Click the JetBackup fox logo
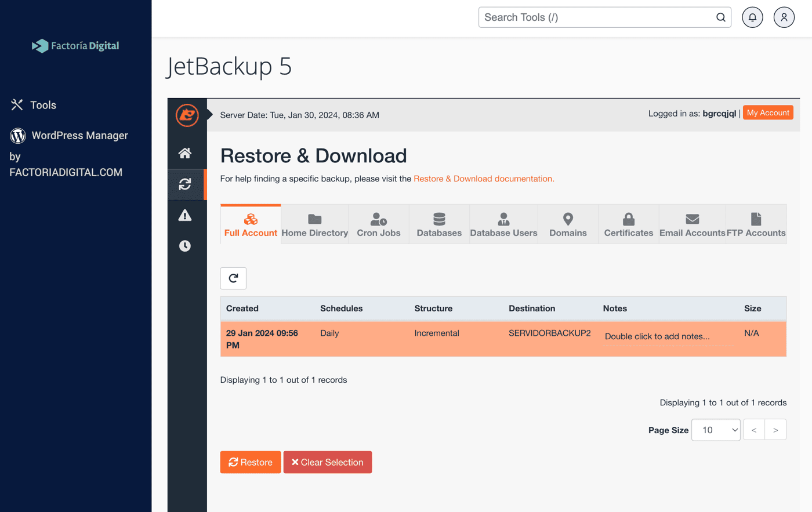 187,115
